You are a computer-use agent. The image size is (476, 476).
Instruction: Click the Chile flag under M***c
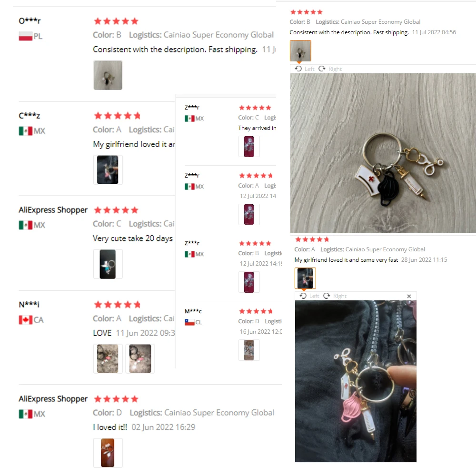[189, 322]
